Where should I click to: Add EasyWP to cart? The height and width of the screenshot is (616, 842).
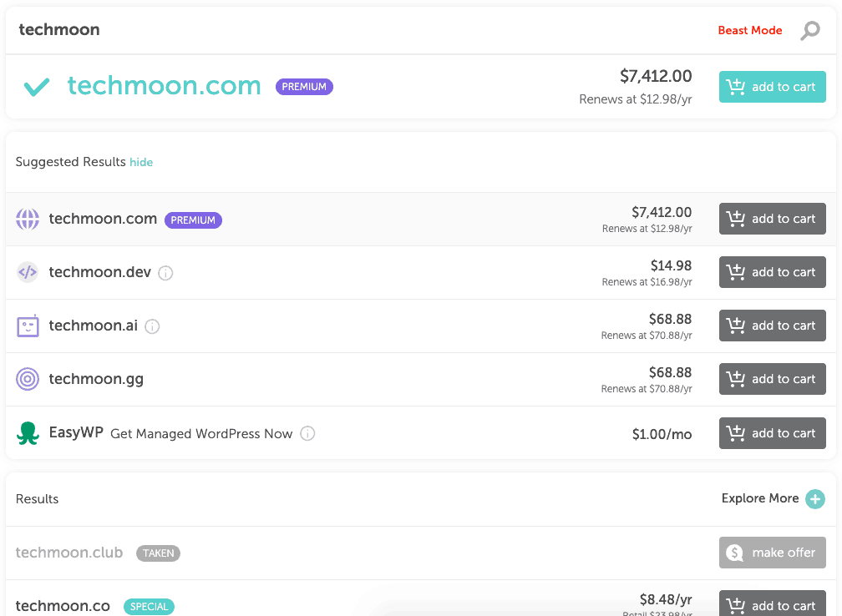772,433
